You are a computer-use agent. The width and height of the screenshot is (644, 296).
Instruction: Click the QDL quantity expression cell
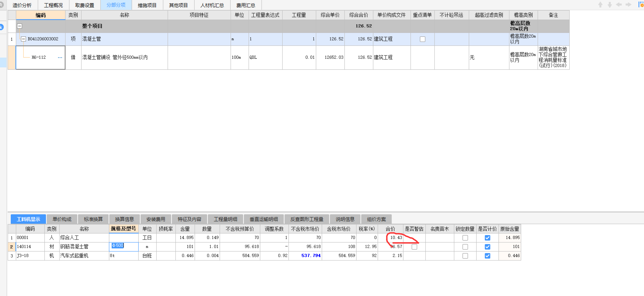(x=265, y=57)
